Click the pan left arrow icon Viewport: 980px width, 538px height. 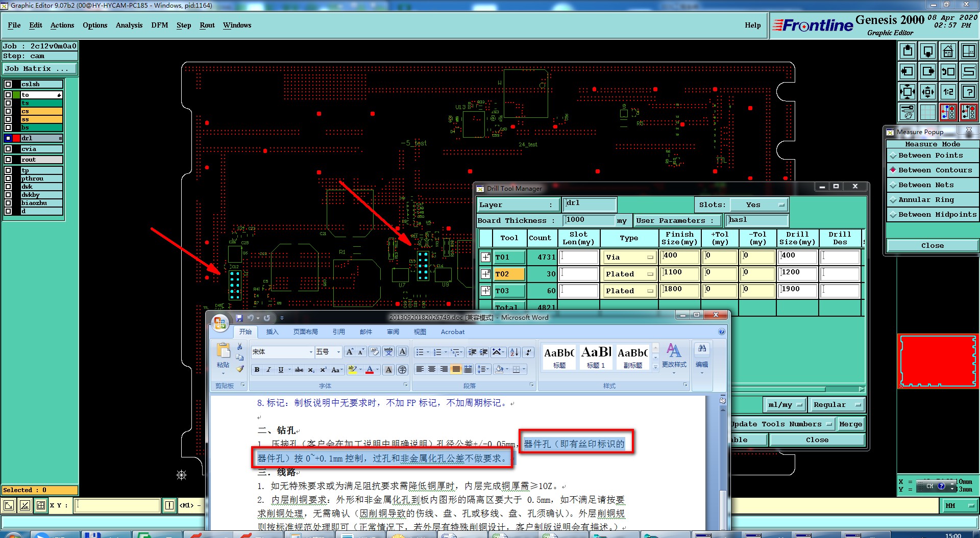coord(908,71)
